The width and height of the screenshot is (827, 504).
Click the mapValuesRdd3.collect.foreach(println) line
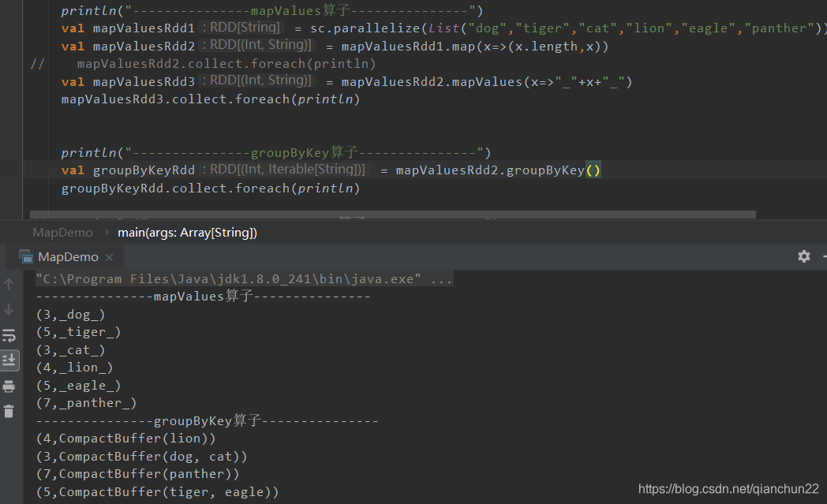pyautogui.click(x=211, y=99)
